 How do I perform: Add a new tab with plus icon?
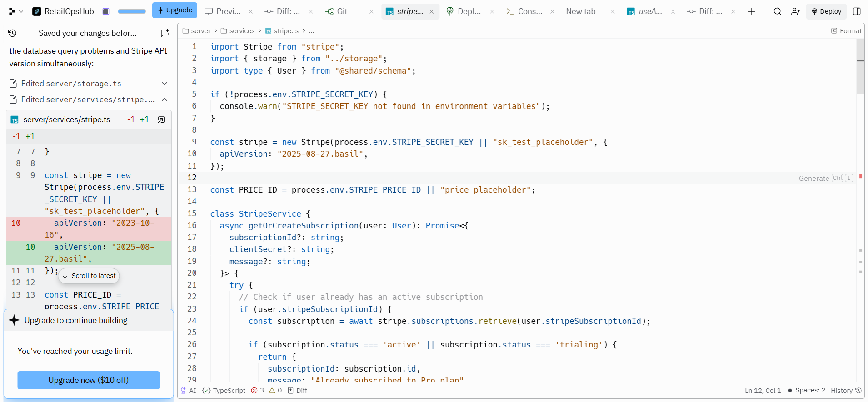(752, 11)
